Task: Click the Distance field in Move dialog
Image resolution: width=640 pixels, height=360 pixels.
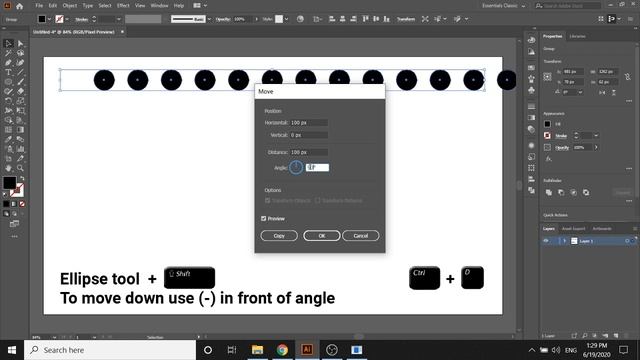Action: click(x=309, y=152)
